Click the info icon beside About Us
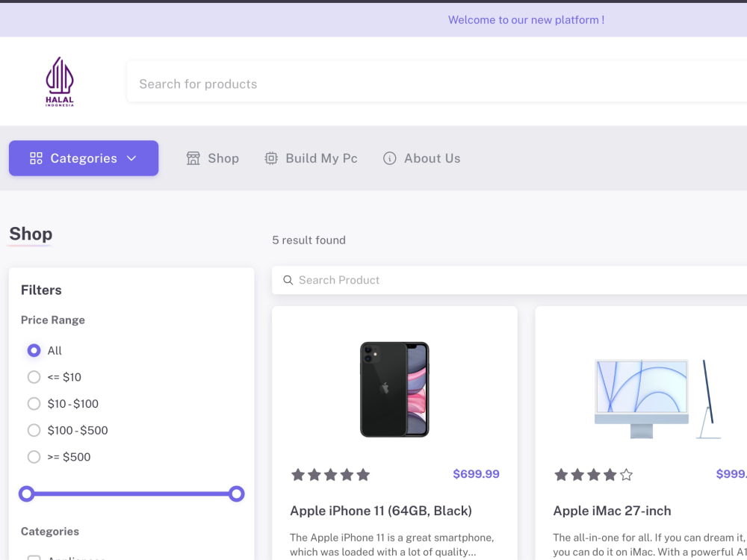Image resolution: width=747 pixels, height=560 pixels. coord(390,158)
